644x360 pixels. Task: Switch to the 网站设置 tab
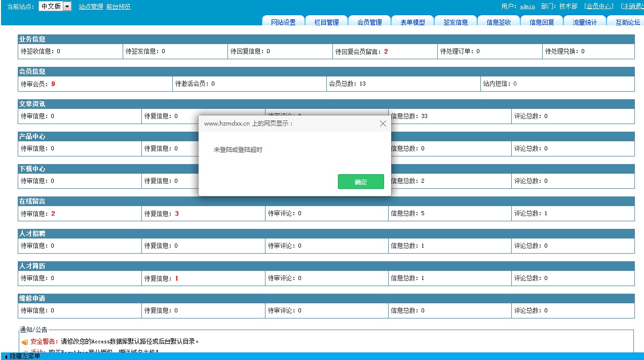coord(283,22)
